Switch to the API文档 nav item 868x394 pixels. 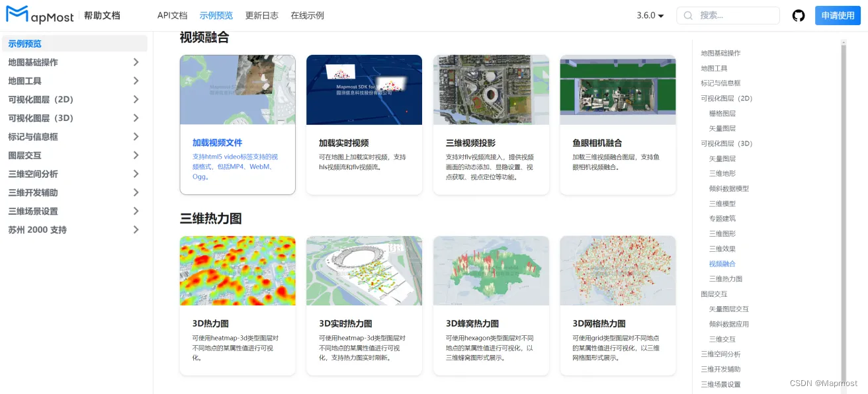point(172,15)
